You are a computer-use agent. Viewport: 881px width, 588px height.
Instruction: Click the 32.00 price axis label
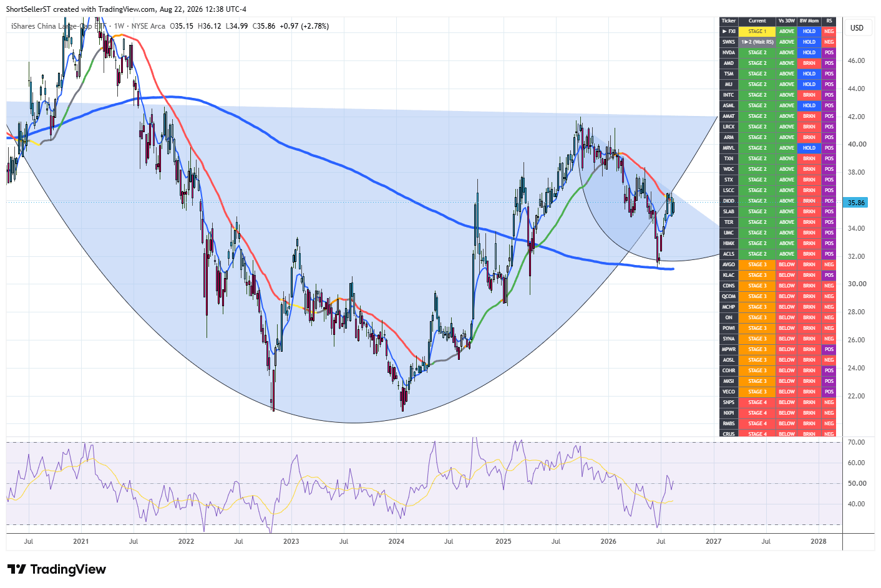tap(857, 256)
